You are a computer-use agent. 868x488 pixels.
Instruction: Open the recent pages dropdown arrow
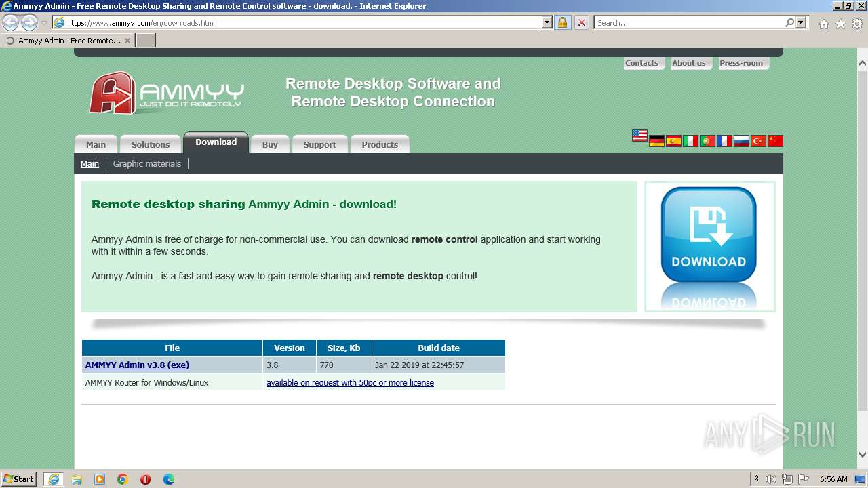point(44,22)
